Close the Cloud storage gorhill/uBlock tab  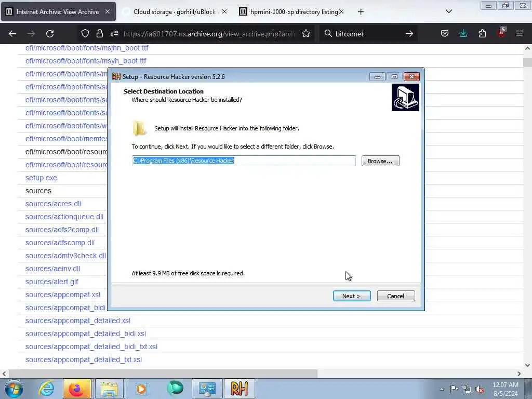coord(224,11)
